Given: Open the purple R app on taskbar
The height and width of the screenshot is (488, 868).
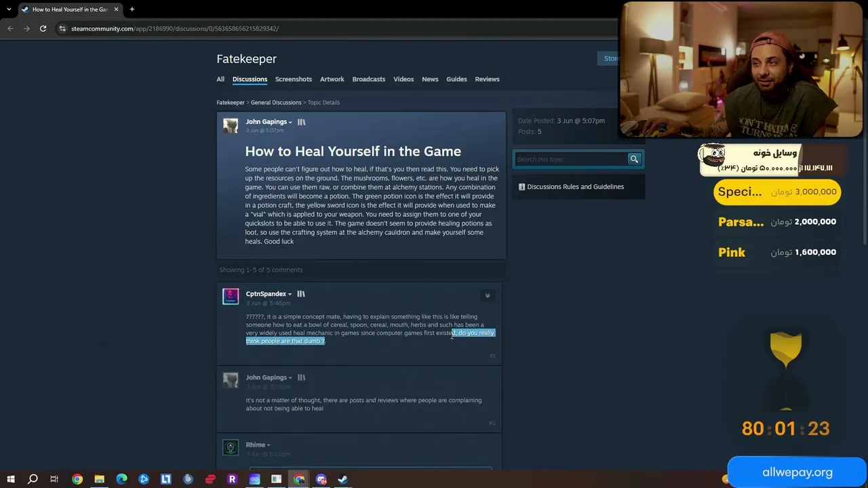Looking at the screenshot, I should [232, 479].
